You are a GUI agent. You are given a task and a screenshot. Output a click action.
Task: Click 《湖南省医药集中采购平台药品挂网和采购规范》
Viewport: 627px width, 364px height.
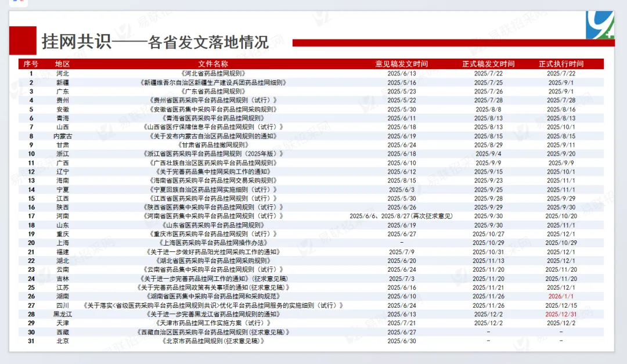pos(213,297)
